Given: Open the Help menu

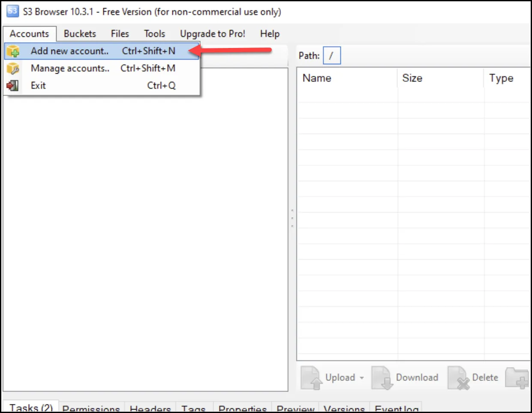Looking at the screenshot, I should point(270,34).
